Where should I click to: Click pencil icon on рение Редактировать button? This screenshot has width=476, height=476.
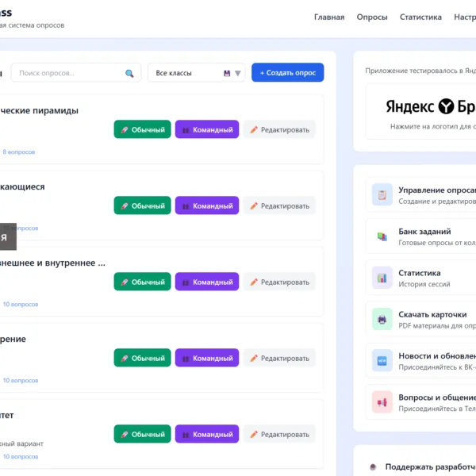click(x=254, y=359)
